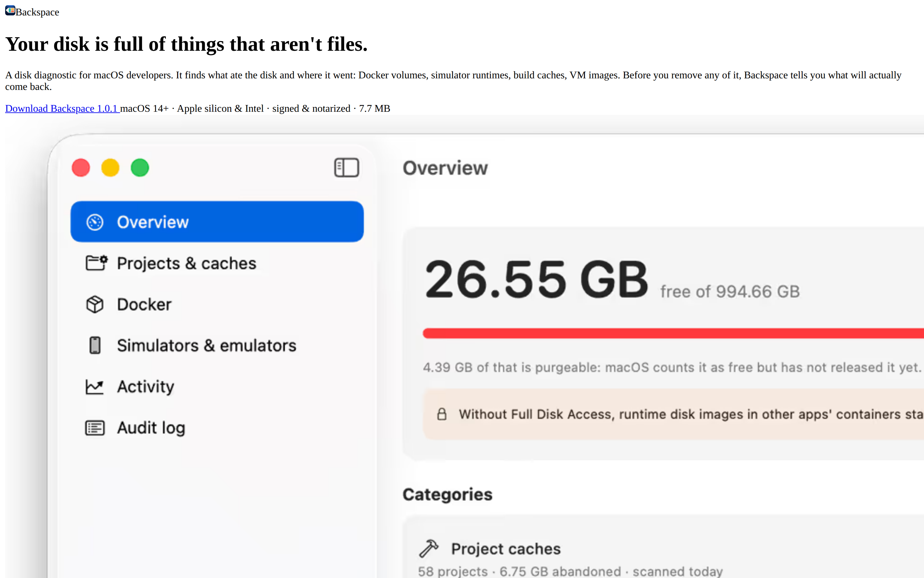The width and height of the screenshot is (924, 578).
Task: Click the "macOS 14+ · Apple silicon" requirements text
Action: [x=255, y=109]
